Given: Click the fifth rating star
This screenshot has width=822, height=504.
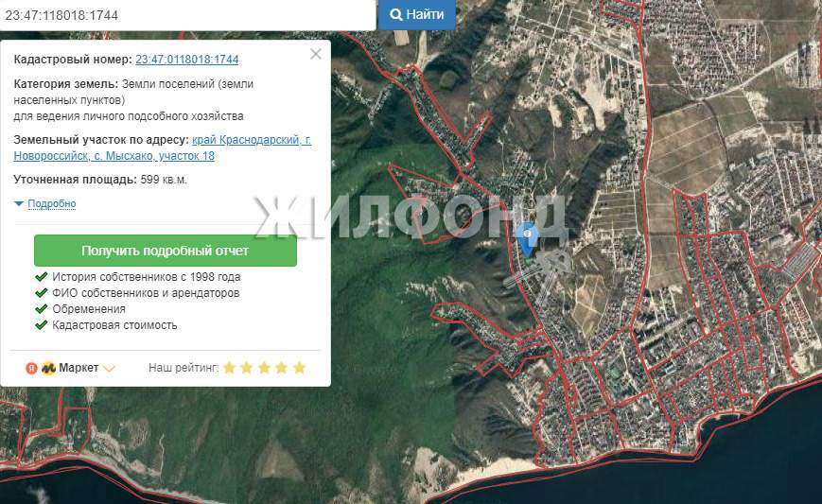Looking at the screenshot, I should click(x=299, y=368).
